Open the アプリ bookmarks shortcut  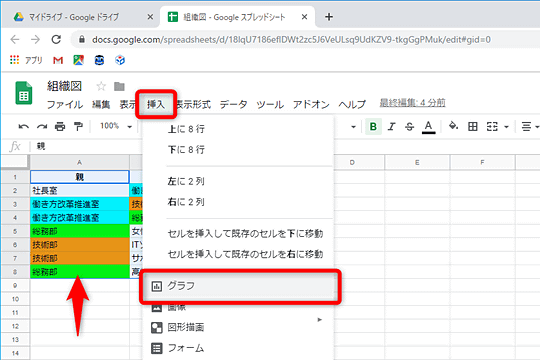click(26, 60)
